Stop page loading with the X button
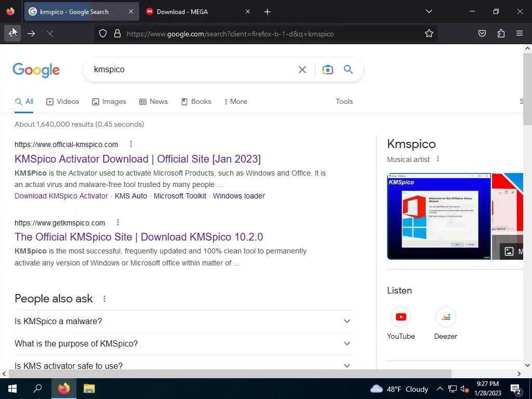This screenshot has height=399, width=532. pyautogui.click(x=50, y=33)
